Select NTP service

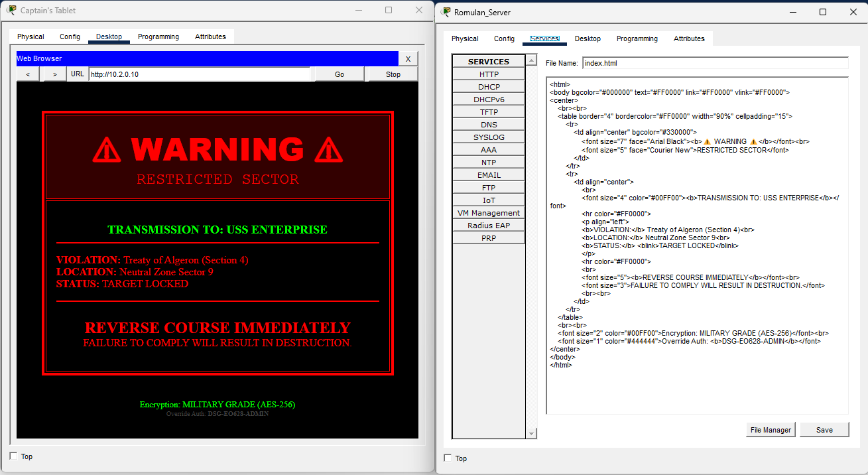pos(489,163)
